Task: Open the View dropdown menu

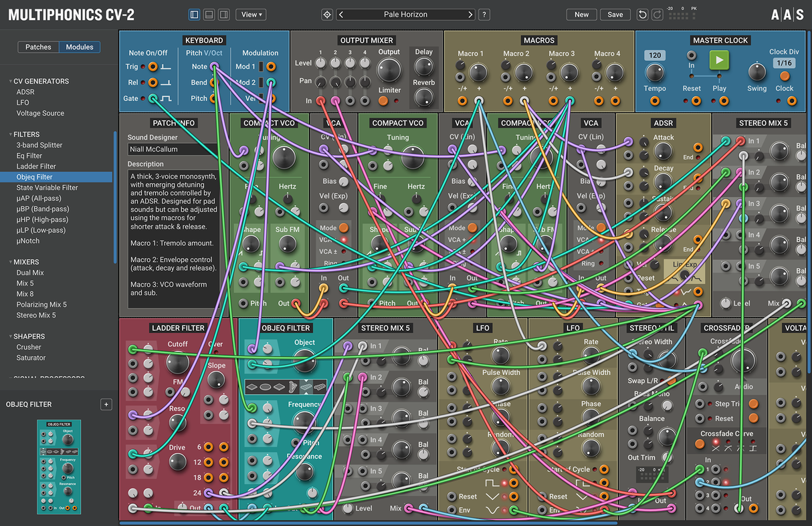Action: coord(251,15)
